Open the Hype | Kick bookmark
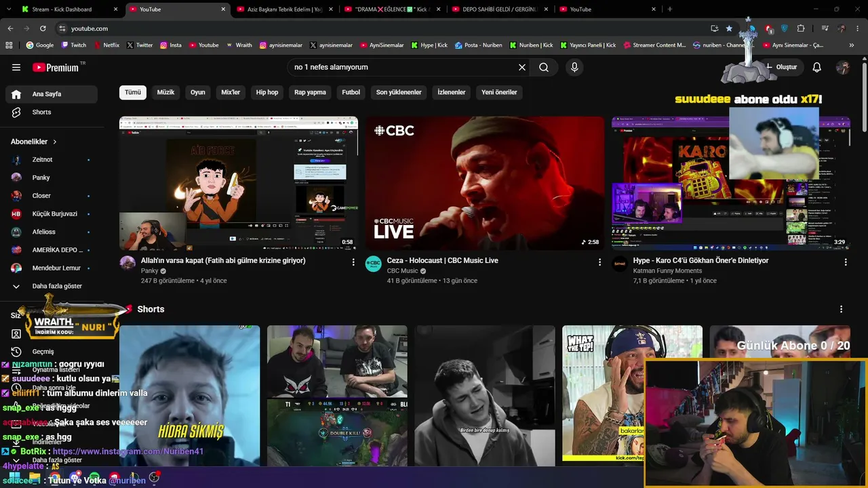This screenshot has height=488, width=868. pyautogui.click(x=429, y=45)
